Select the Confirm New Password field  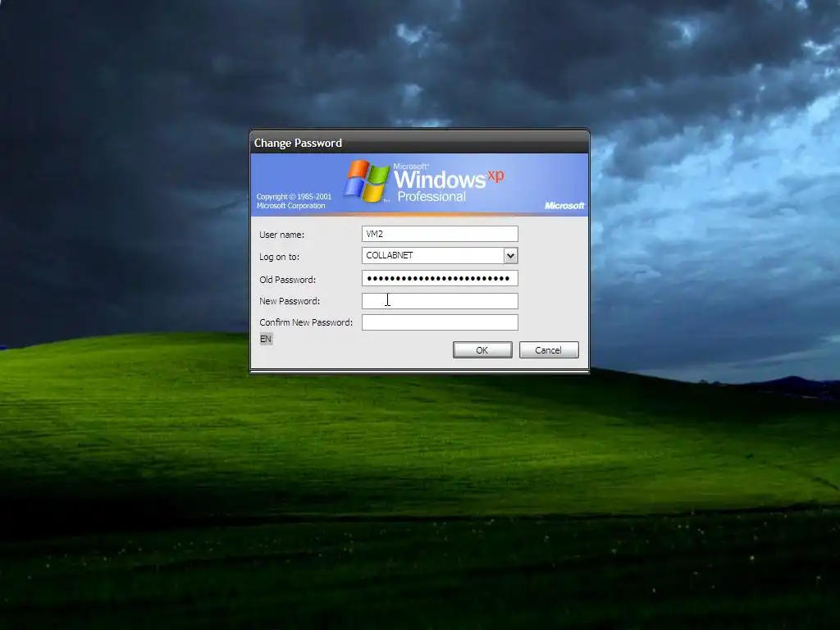click(x=440, y=322)
